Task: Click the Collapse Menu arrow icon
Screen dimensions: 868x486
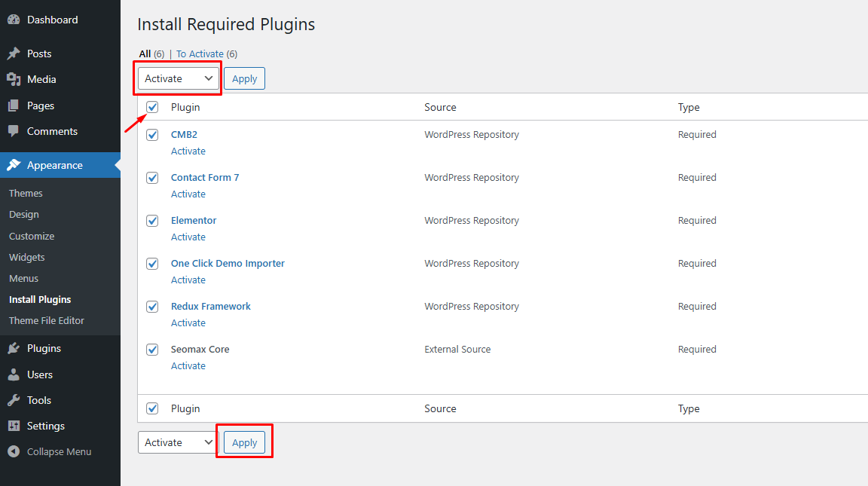Action: (x=14, y=451)
